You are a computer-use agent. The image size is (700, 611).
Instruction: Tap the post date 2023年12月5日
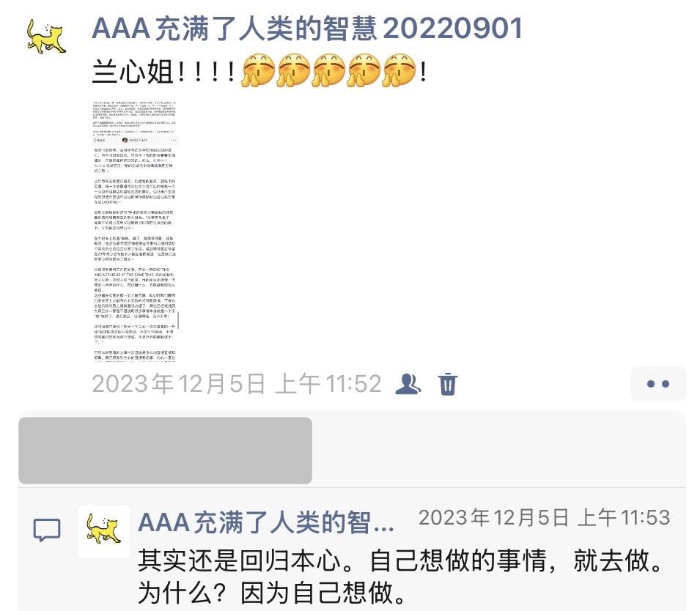tap(179, 384)
